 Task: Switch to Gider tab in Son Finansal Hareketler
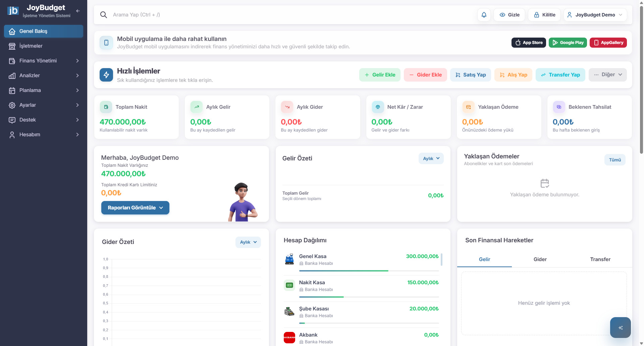click(540, 259)
